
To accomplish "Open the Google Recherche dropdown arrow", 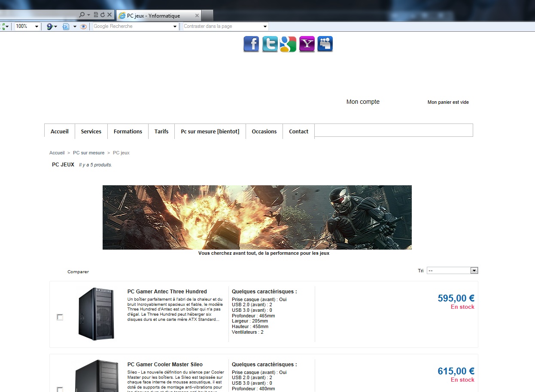I will click(x=175, y=27).
